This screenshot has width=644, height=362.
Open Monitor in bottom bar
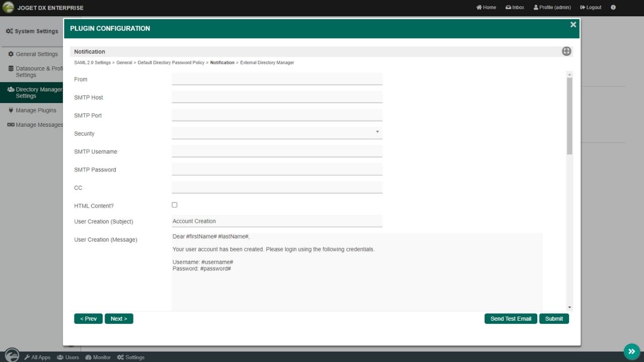(98, 357)
